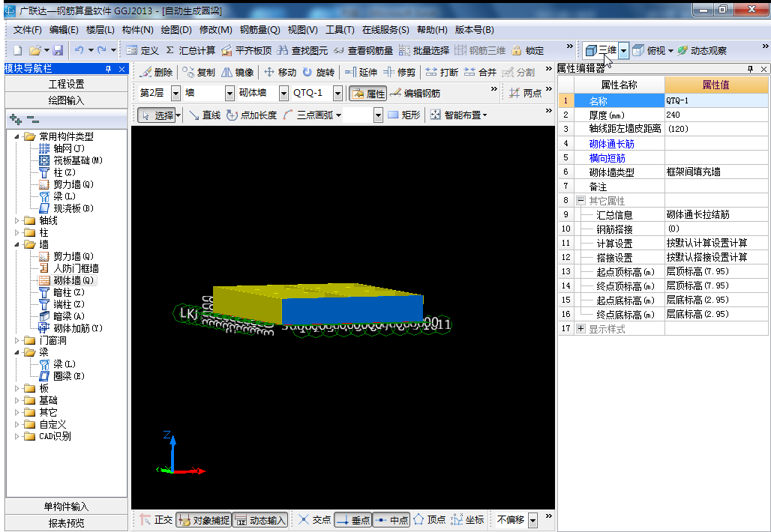
Task: Click 打断 break tool
Action: coord(442,72)
